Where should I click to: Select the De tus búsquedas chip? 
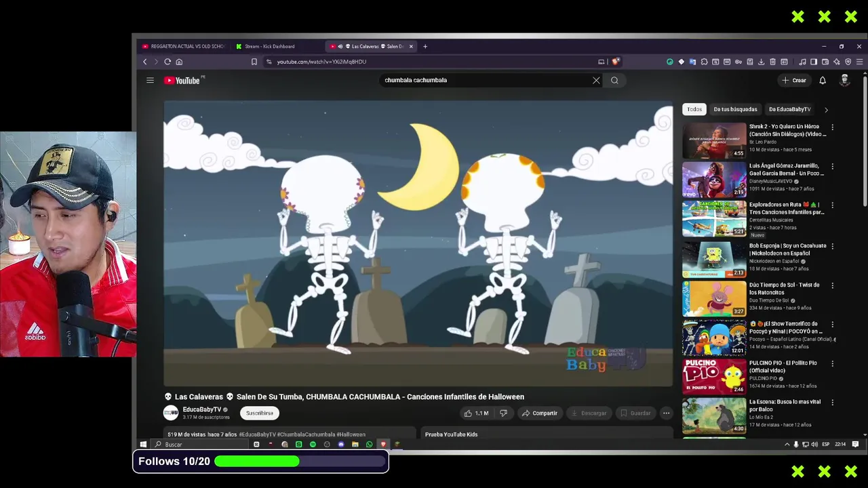pos(735,109)
